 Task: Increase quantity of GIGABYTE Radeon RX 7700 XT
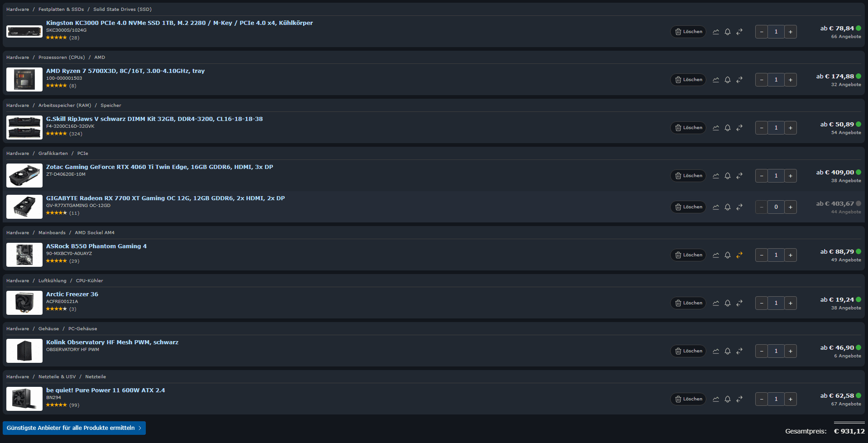[x=791, y=207]
